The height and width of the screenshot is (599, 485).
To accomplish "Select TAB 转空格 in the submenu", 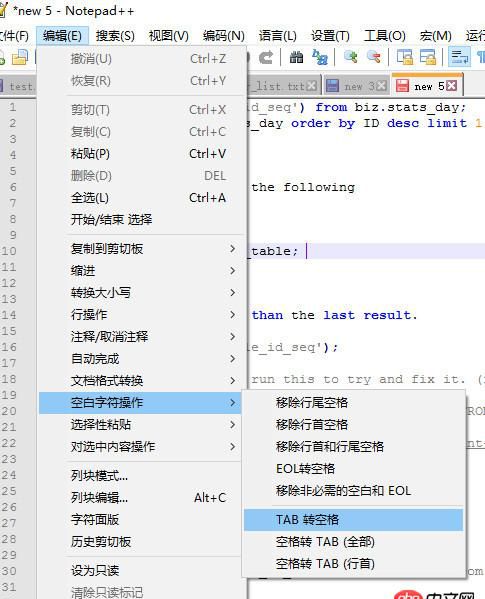I will pos(353,520).
